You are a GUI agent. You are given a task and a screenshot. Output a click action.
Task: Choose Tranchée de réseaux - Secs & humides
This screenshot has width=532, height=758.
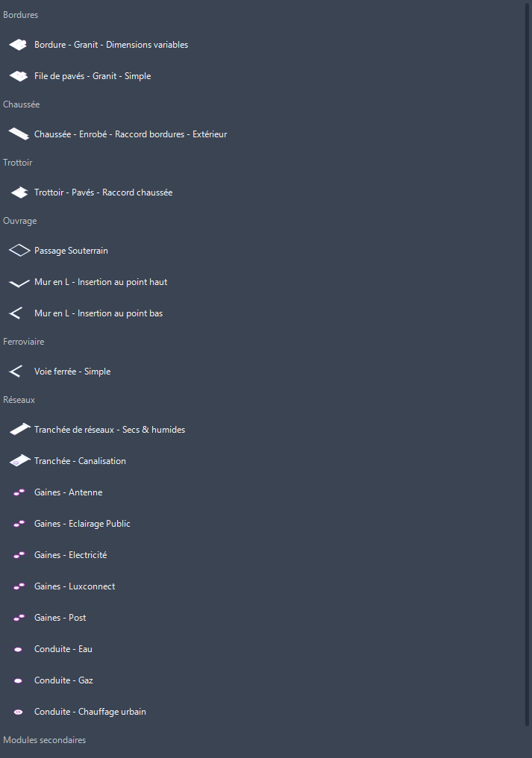coord(110,430)
